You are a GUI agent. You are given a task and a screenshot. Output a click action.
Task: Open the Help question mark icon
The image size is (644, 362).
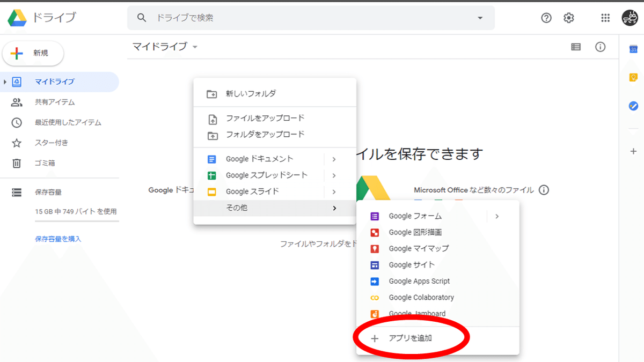tap(546, 18)
